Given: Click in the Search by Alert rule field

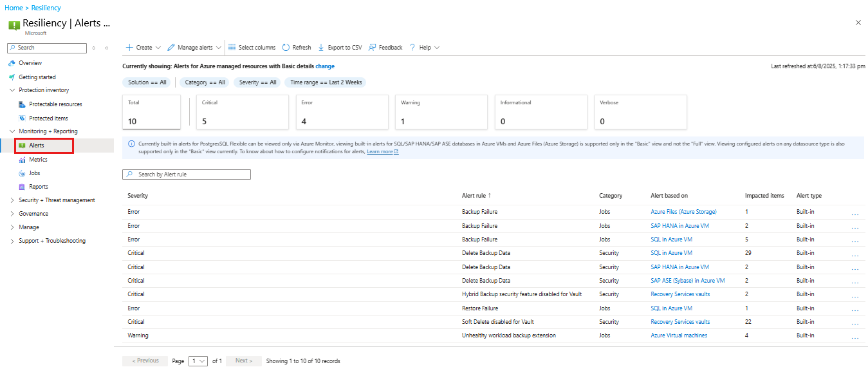Looking at the screenshot, I should 187,174.
